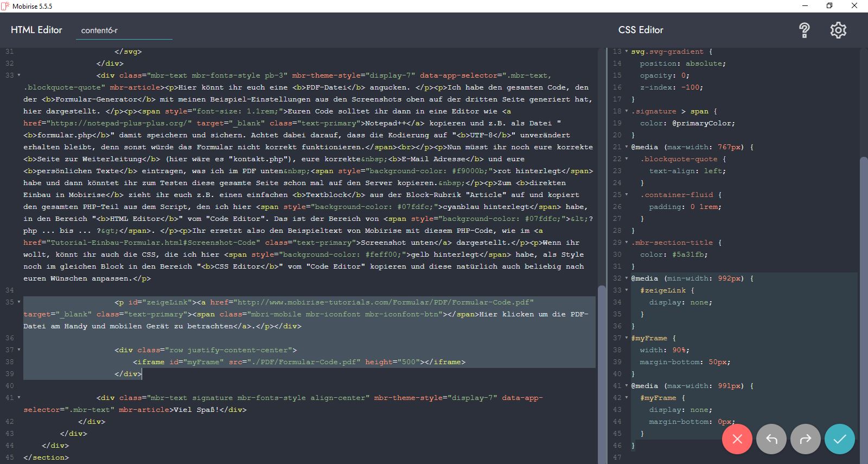Screen dimensions: 868x464
Task: Fold CSS line 37 #myFrame rule
Action: pyautogui.click(x=627, y=338)
